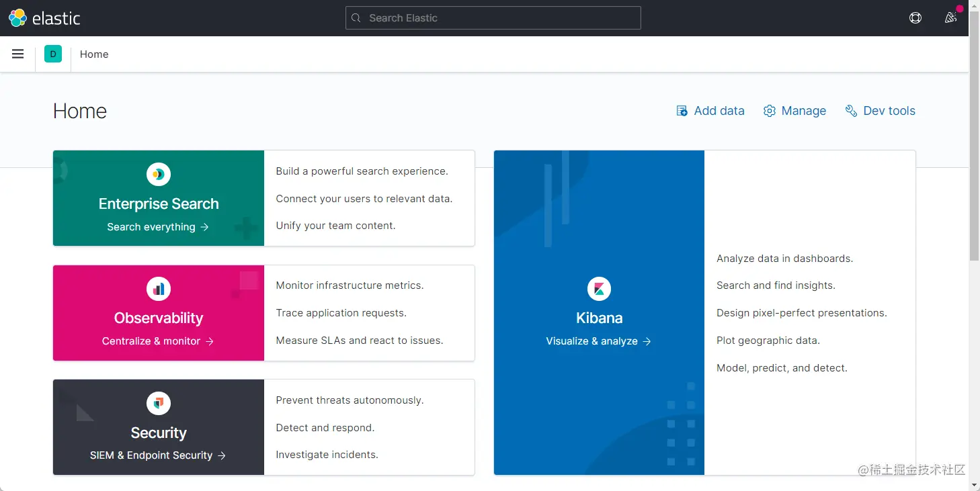Click 'Analyze data in dashboards.' text
This screenshot has width=980, height=491.
pyautogui.click(x=784, y=259)
